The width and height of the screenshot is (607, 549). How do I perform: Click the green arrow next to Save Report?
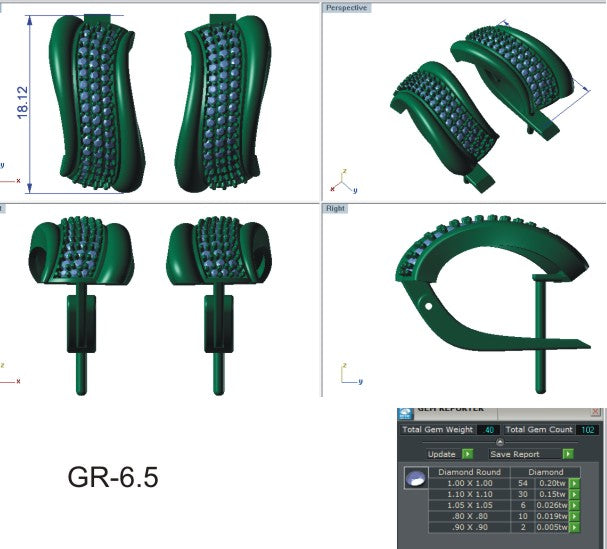(x=568, y=454)
